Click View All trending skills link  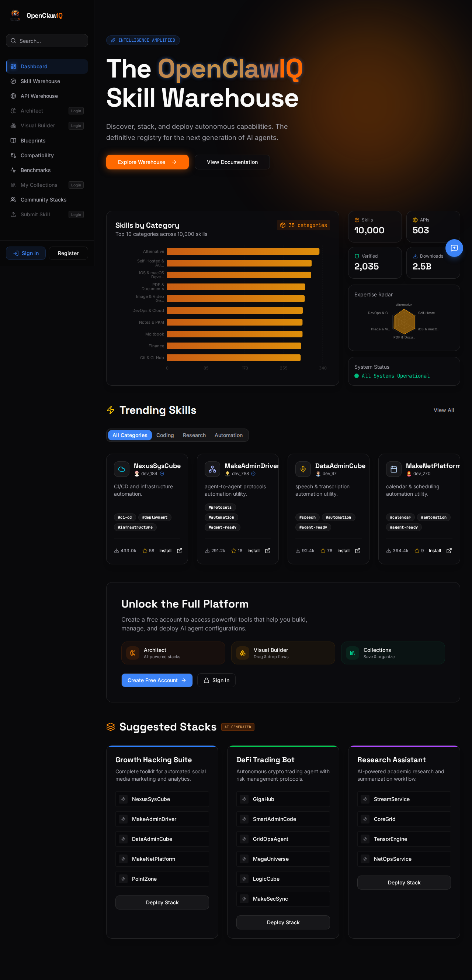(x=444, y=410)
